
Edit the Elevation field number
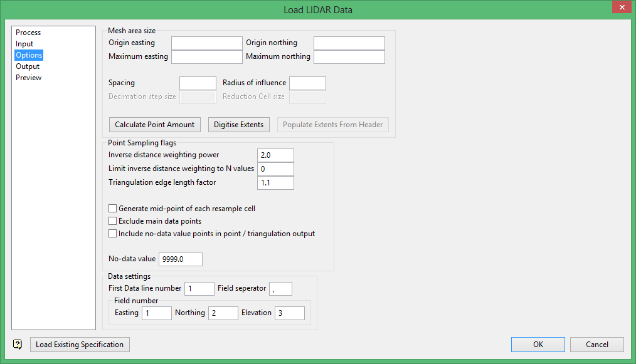pyautogui.click(x=290, y=313)
